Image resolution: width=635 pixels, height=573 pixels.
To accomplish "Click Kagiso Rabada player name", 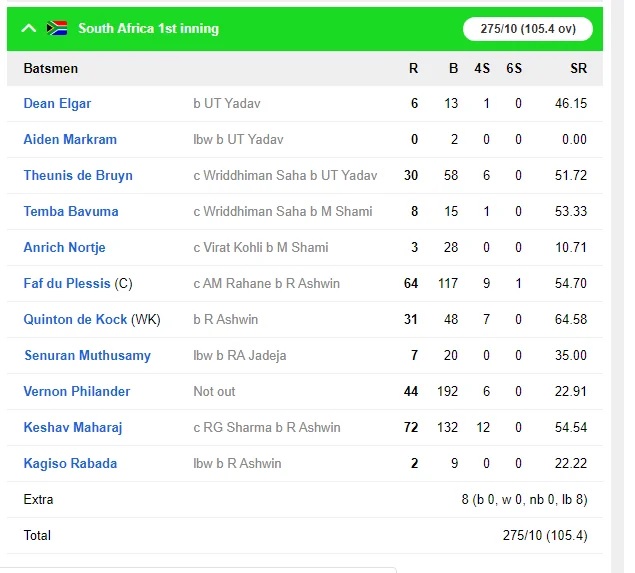I will click(70, 464).
